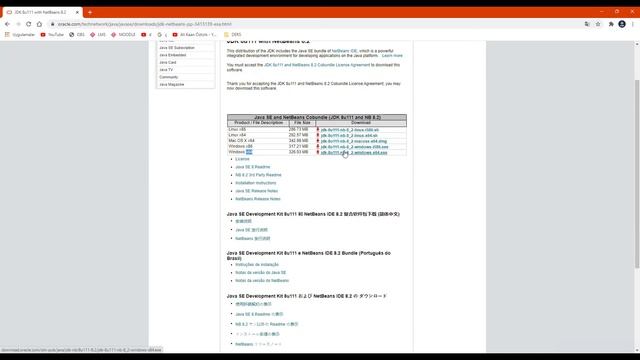Open Community in the sidebar
Image resolution: width=640 pixels, height=360 pixels.
[169, 77]
